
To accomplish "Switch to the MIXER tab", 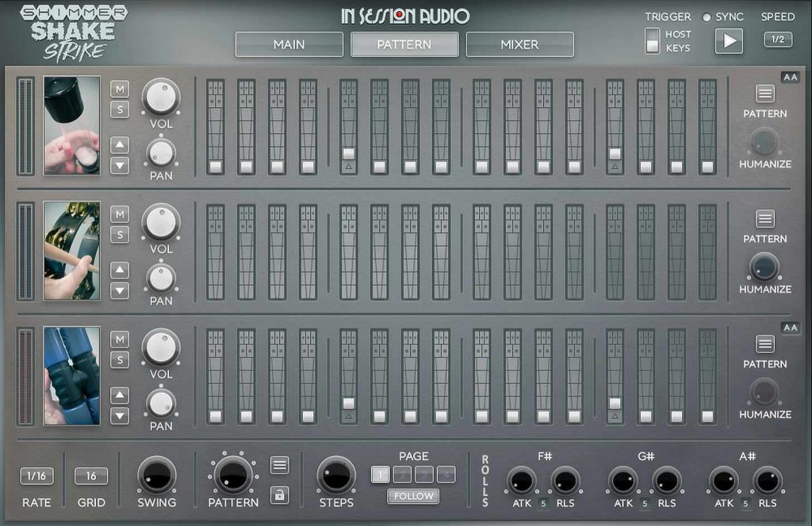I will [x=520, y=44].
